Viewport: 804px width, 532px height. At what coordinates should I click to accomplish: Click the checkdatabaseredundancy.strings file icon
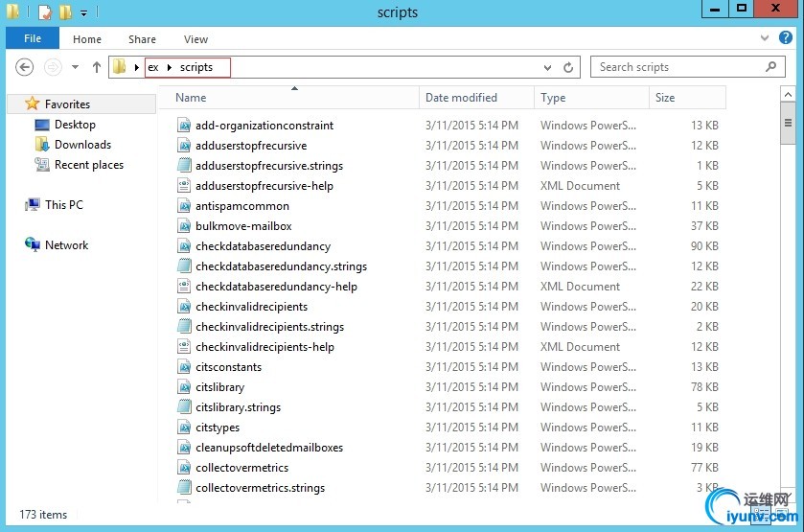tap(184, 266)
